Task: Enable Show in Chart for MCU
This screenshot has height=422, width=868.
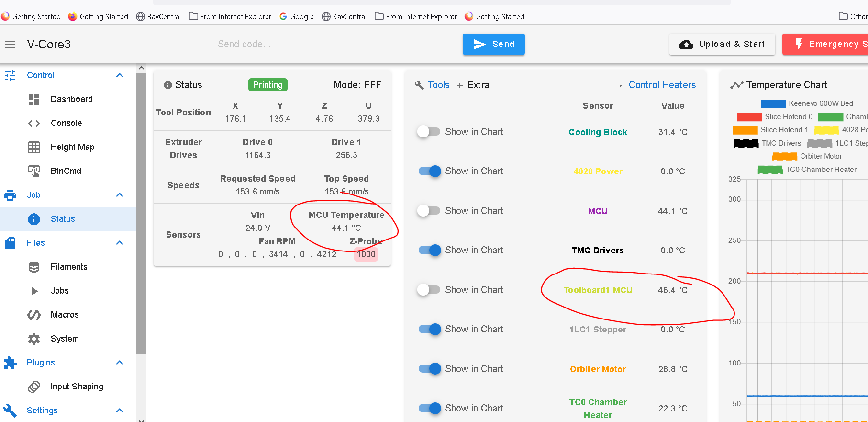Action: tap(429, 211)
